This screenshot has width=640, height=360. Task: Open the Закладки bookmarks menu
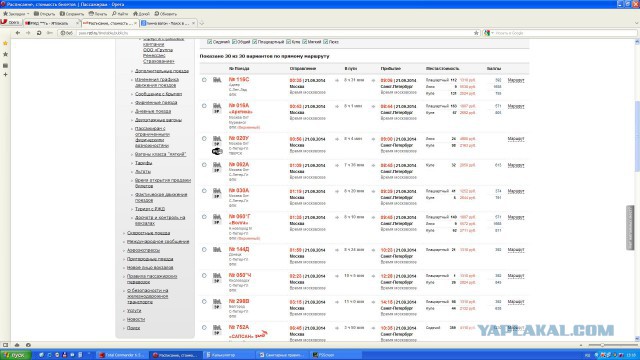pyautogui.click(x=16, y=14)
